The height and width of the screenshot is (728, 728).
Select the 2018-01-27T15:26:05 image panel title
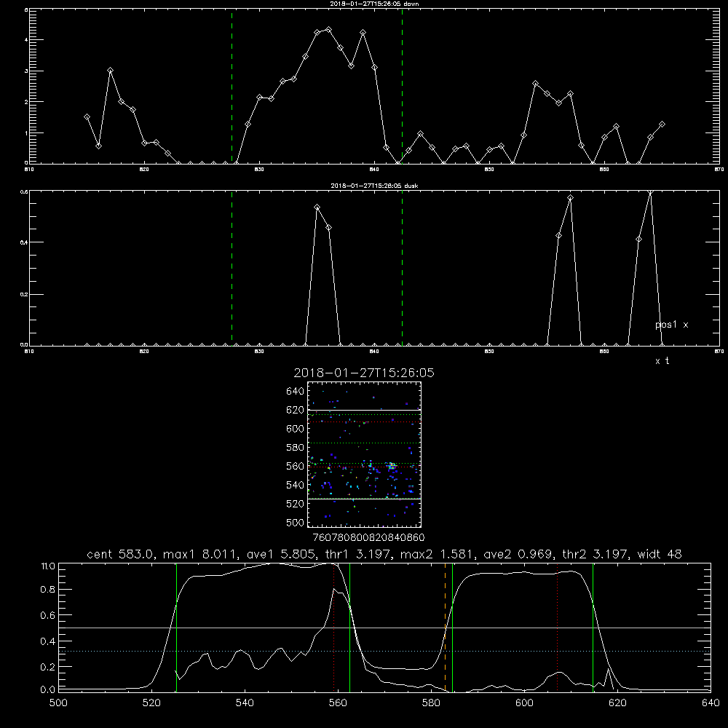coord(364,373)
